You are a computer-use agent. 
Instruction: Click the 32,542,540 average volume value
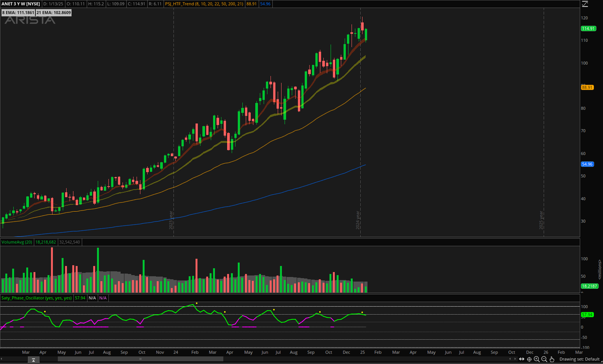(70, 242)
